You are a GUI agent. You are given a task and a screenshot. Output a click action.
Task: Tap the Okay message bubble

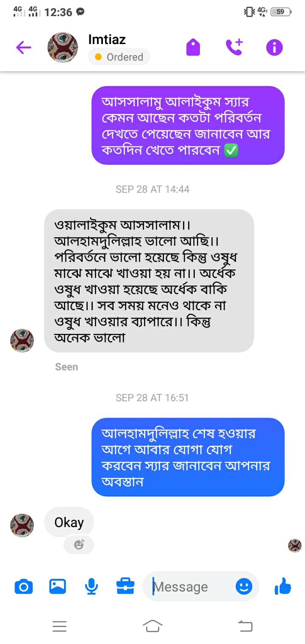(x=69, y=522)
